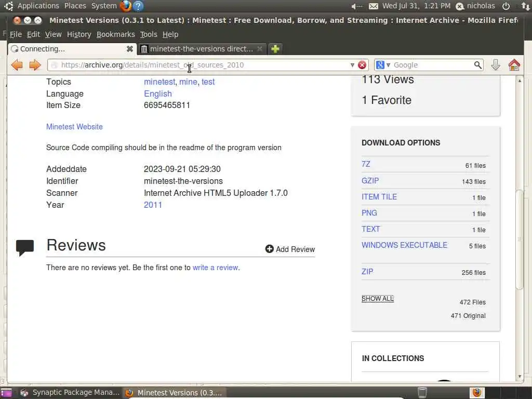Screen dimensions: 532x399
Task: Download the PNG file option
Action: pos(369,212)
